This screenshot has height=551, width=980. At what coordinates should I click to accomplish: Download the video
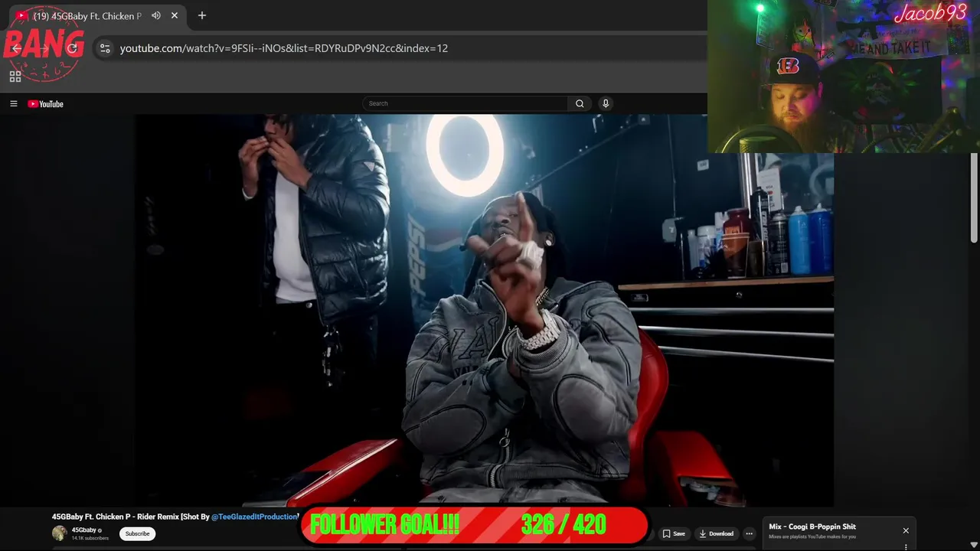pos(717,533)
